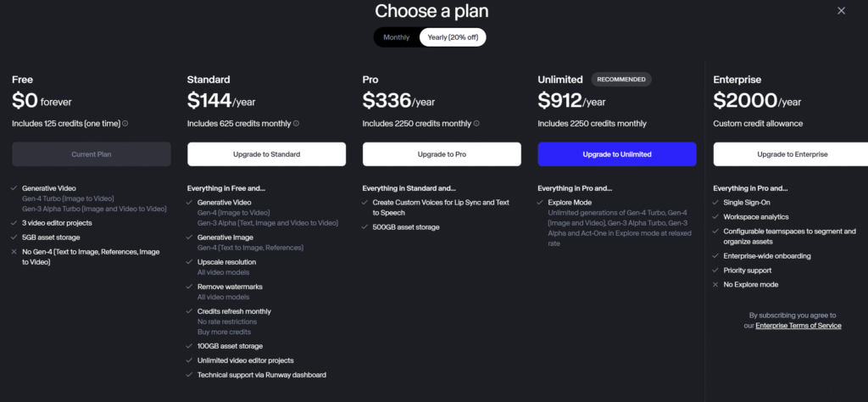Click checkmark next to Explore Mode feature

540,203
